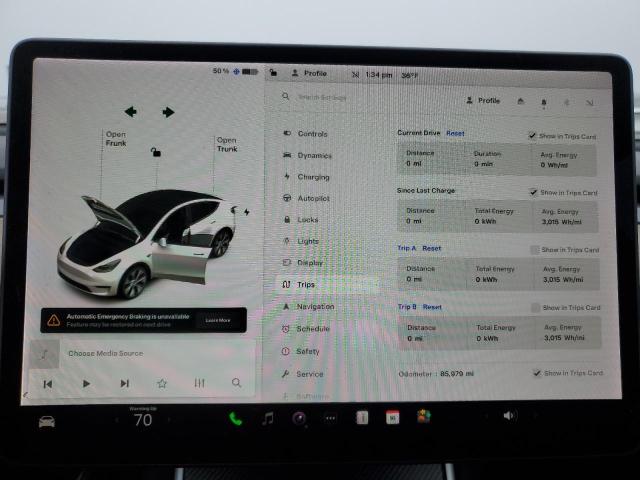The height and width of the screenshot is (480, 640).
Task: Click Choose Media Source
Action: [106, 353]
